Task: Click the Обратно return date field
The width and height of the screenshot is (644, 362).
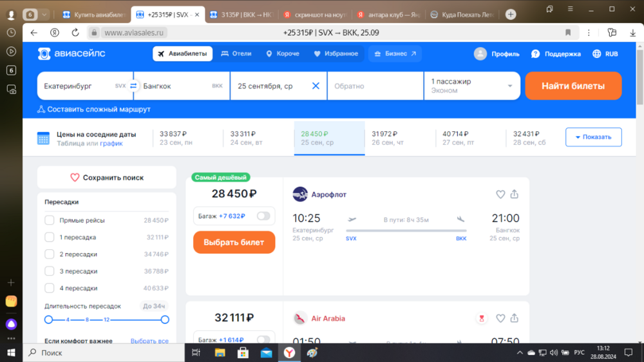Action: [375, 86]
